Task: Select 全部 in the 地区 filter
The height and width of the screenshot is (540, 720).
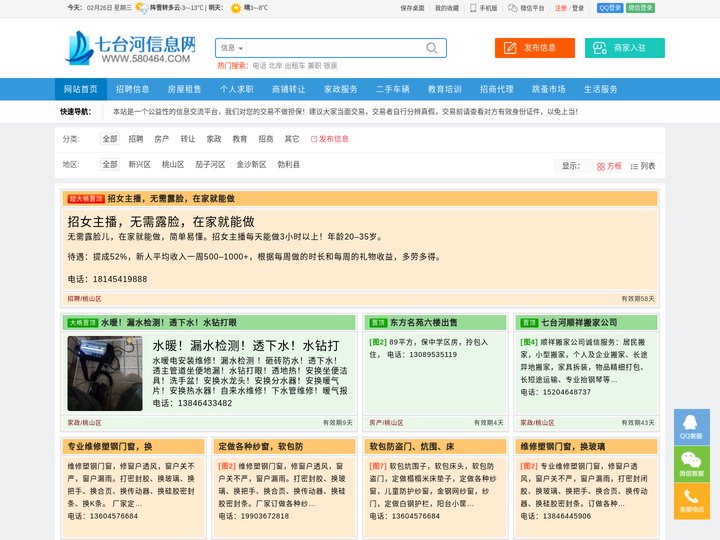Action: pyautogui.click(x=110, y=164)
